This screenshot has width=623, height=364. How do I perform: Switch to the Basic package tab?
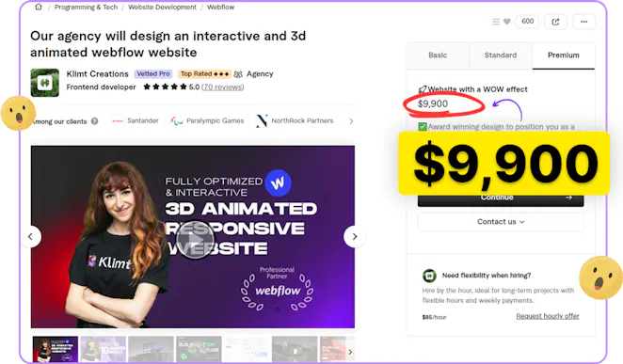coord(438,55)
